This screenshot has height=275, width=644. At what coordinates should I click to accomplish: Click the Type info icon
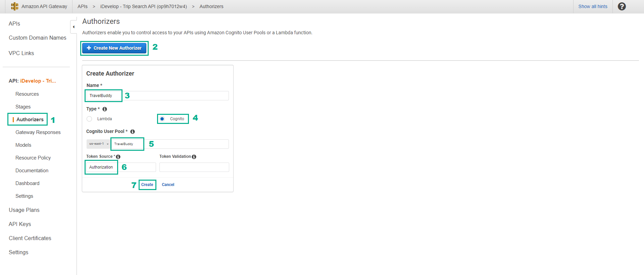105,109
